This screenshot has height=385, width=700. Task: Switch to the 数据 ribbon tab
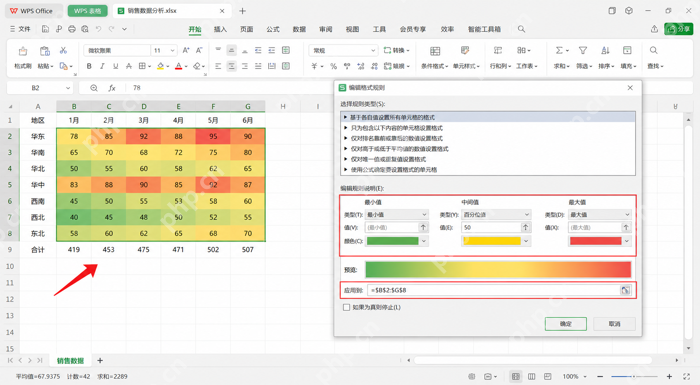299,29
